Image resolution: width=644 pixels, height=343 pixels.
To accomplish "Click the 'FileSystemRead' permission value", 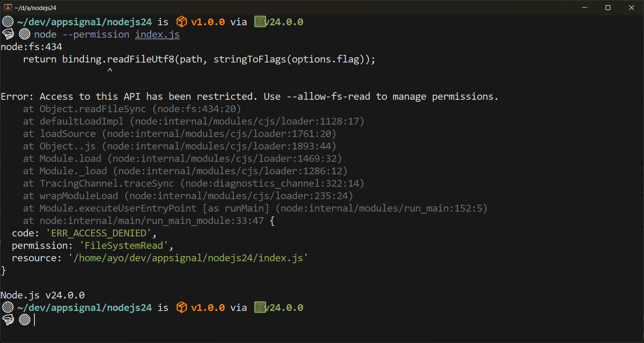I will pos(124,246).
